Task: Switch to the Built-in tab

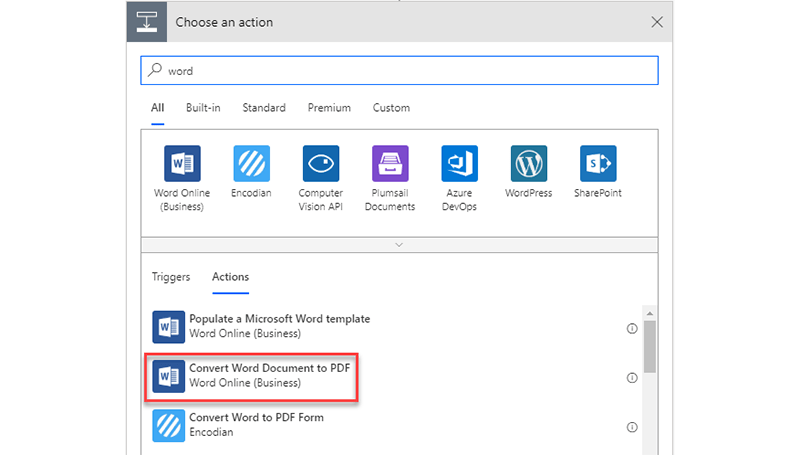Action: point(203,108)
